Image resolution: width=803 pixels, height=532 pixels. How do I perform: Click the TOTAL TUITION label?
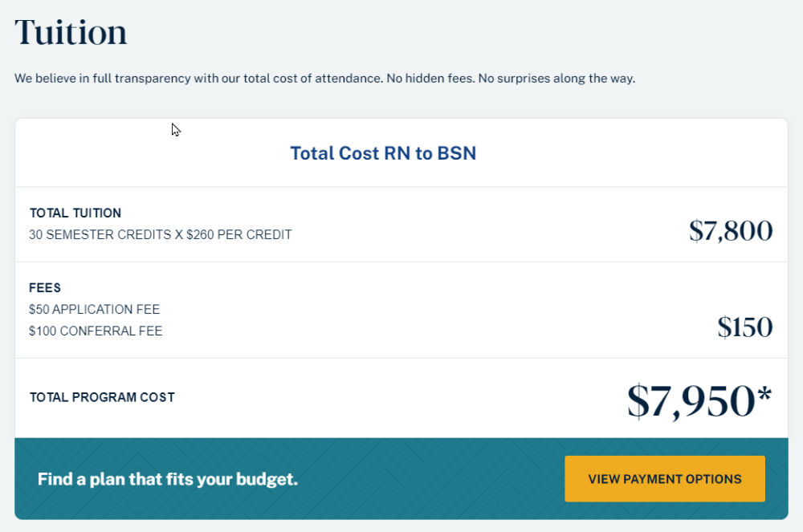pyautogui.click(x=75, y=213)
